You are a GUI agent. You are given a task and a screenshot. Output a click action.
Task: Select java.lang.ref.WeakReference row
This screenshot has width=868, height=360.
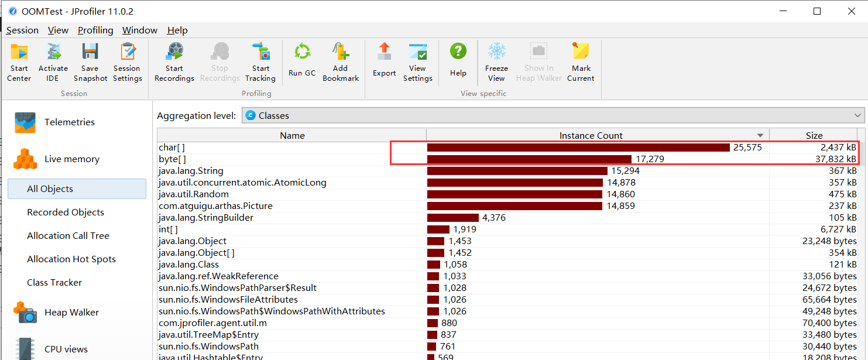point(507,276)
